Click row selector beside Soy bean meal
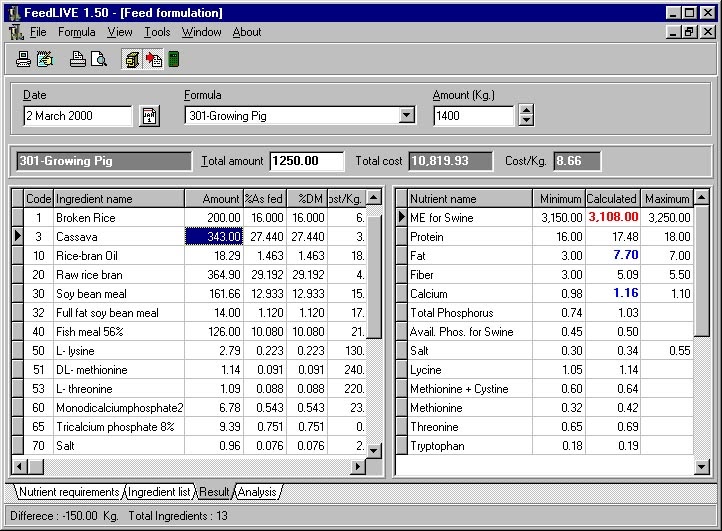 17,294
